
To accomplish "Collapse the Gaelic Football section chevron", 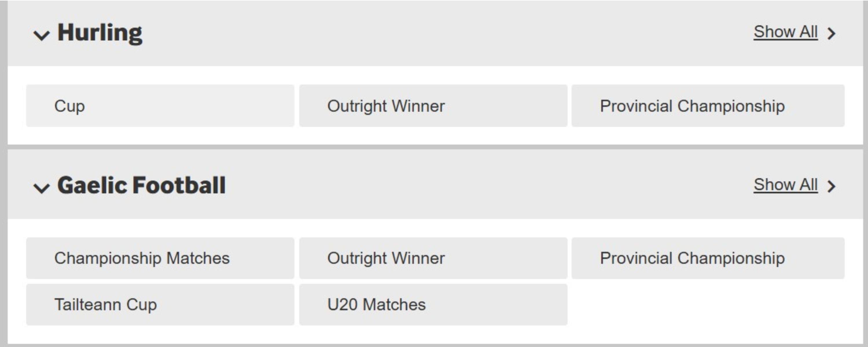I will click(x=41, y=187).
